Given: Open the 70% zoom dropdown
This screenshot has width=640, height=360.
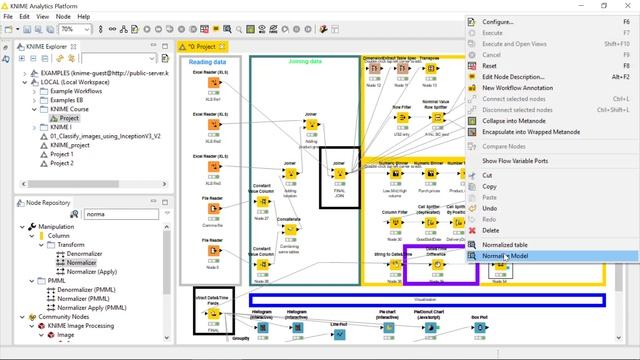Looking at the screenshot, I should [x=87, y=29].
